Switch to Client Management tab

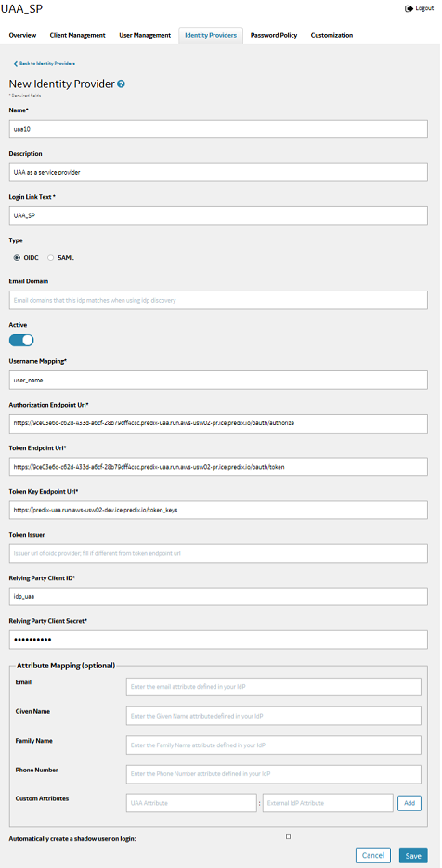78,35
